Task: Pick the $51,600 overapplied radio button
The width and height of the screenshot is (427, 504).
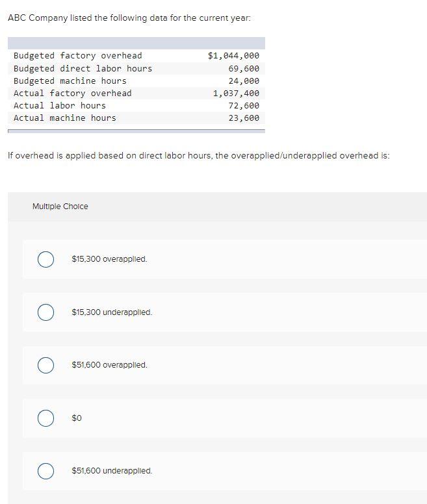Action: click(45, 365)
